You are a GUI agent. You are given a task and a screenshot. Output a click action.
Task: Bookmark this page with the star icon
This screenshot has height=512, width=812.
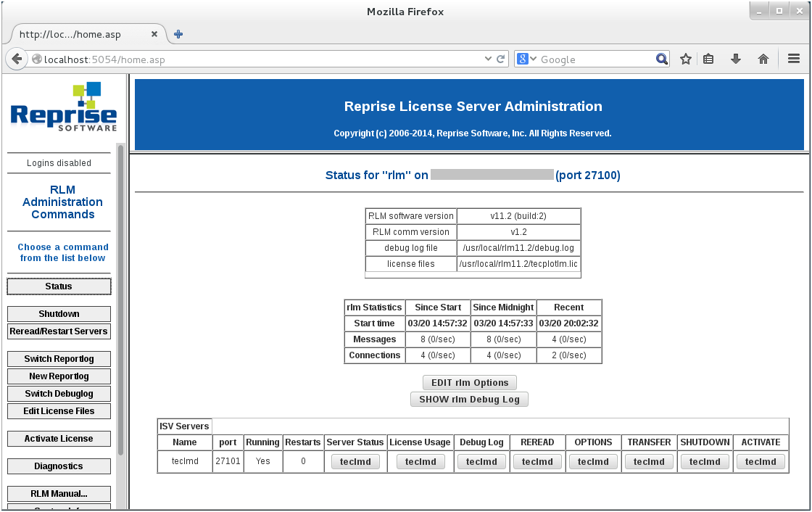[x=686, y=59]
